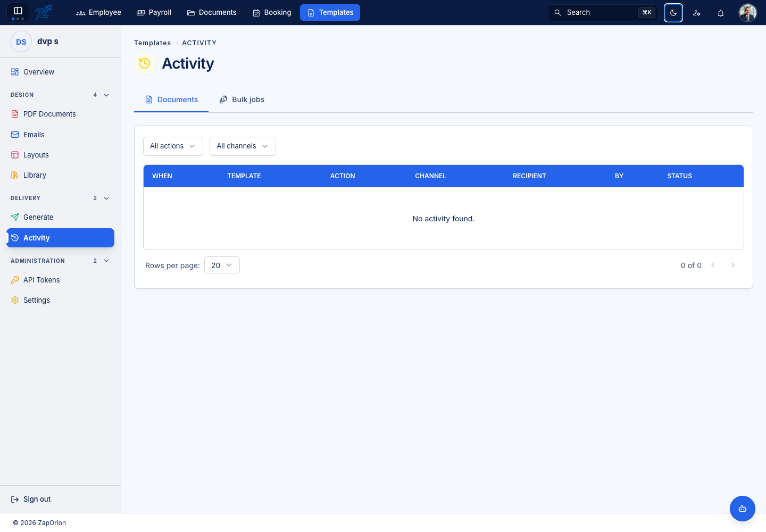This screenshot has width=766, height=532.
Task: Go to Emails section
Action: pos(60,135)
